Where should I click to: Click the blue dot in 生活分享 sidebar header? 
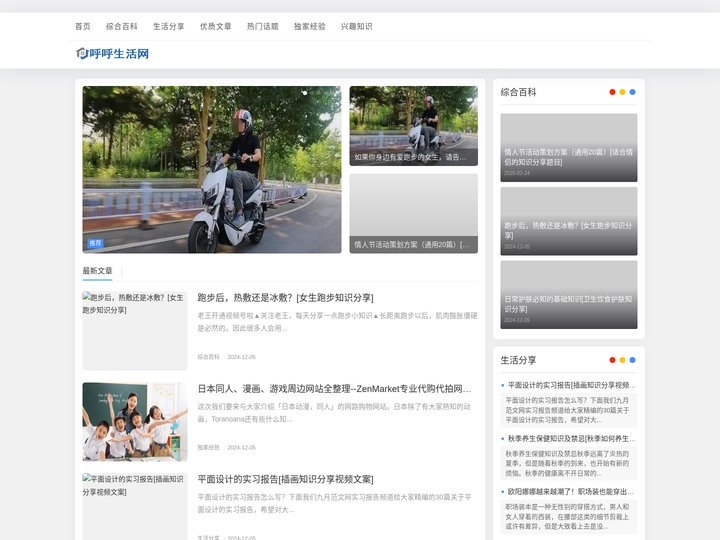pos(632,360)
